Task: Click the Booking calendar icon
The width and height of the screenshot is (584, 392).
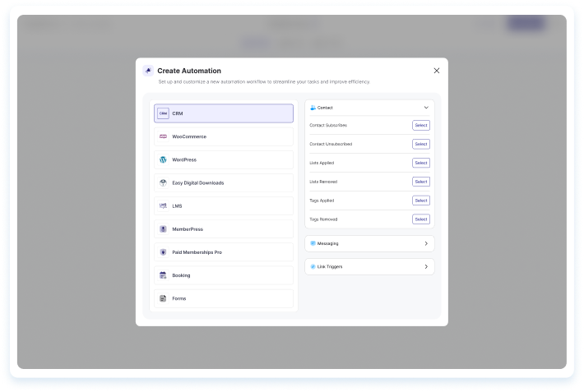Action: point(163,275)
